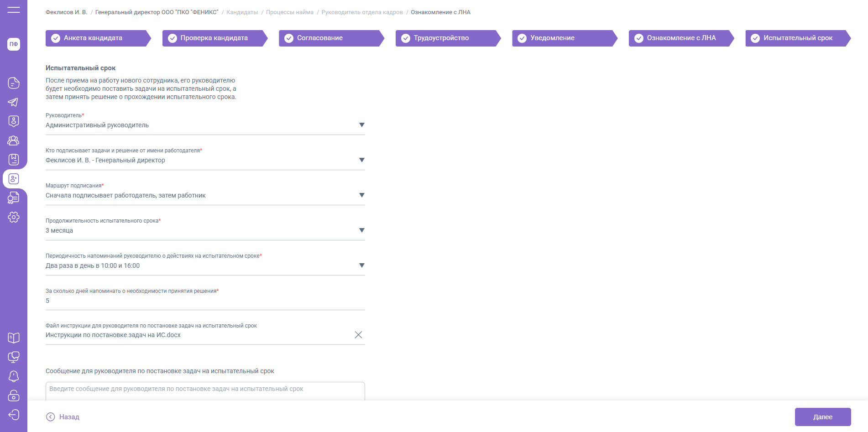Open the settings gear in sidebar
The height and width of the screenshot is (432, 868).
pos(14,217)
